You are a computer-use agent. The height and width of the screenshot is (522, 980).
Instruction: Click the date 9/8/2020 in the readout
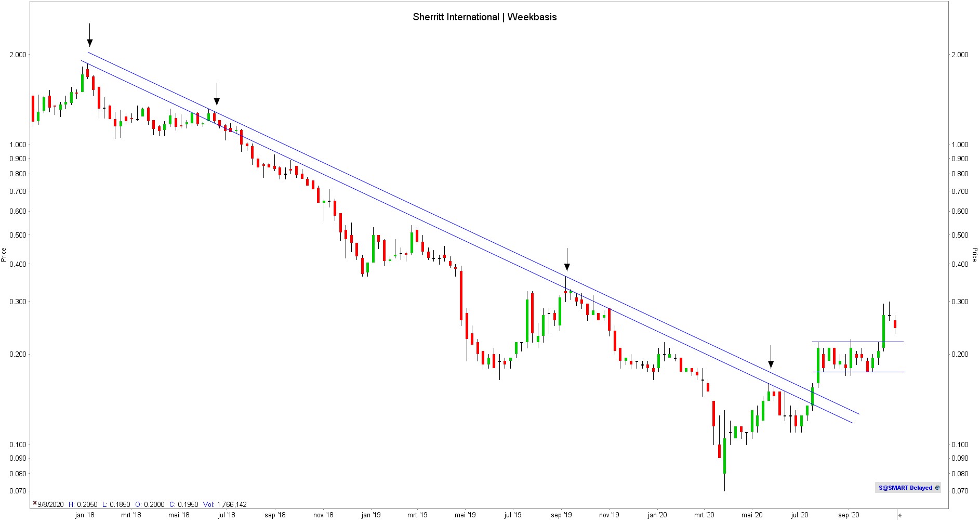(50, 504)
